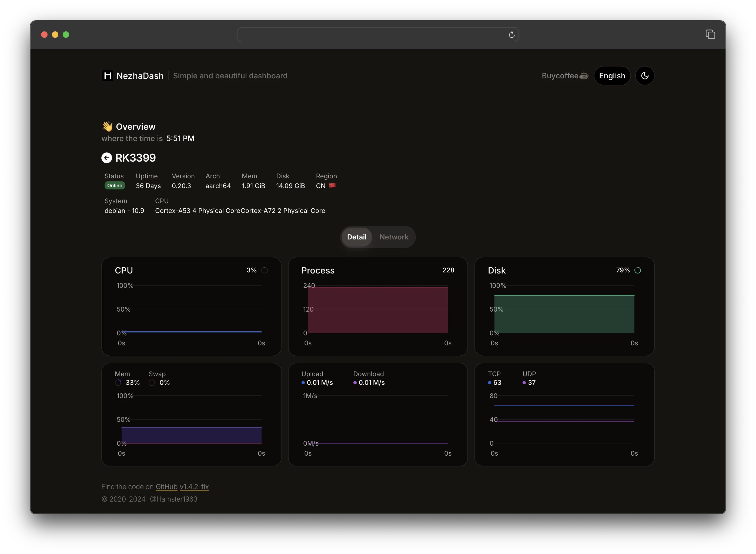The width and height of the screenshot is (756, 554).
Task: Click the Swap usage ring indicator
Action: coord(152,383)
